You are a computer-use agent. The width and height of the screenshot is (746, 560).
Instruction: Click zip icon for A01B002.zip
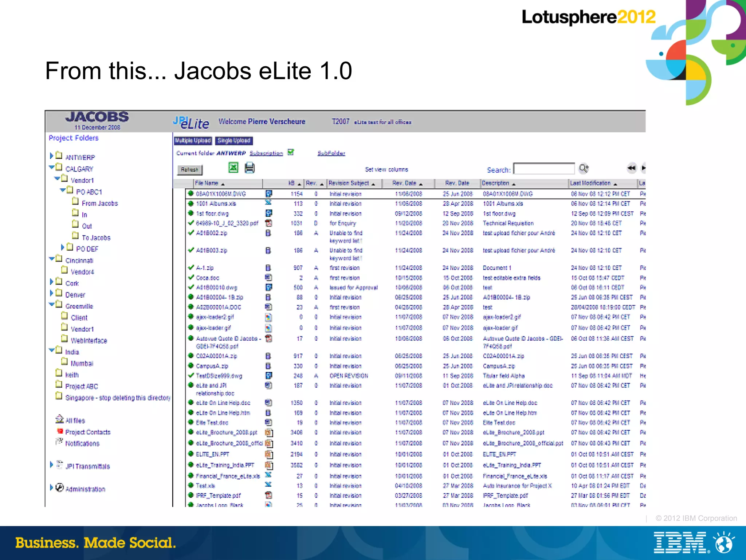click(x=268, y=233)
